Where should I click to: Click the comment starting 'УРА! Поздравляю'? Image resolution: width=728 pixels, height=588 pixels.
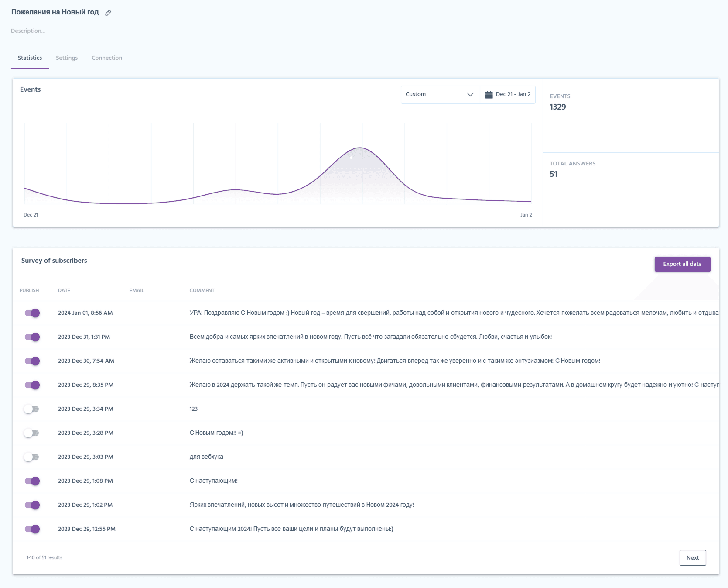pyautogui.click(x=454, y=313)
